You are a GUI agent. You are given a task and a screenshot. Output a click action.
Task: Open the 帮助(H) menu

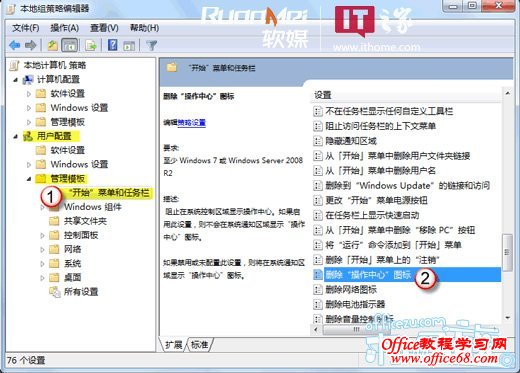(x=144, y=28)
